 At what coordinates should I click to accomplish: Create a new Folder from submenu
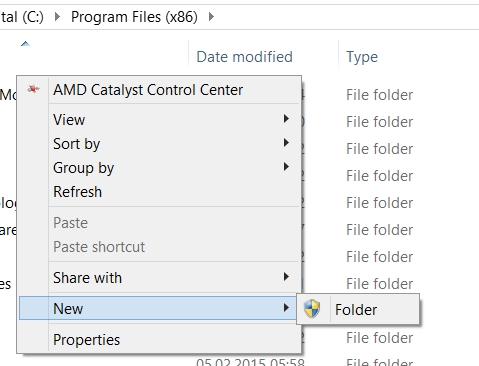click(358, 309)
